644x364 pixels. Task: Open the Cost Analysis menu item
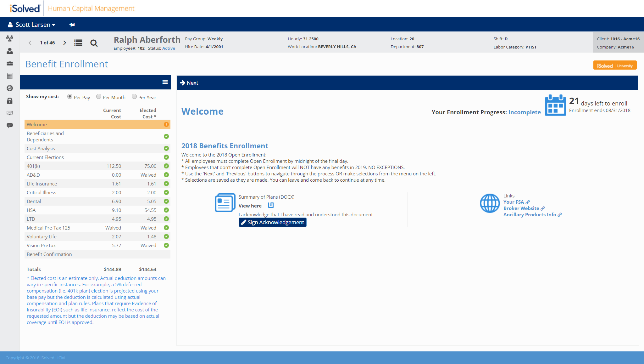pyautogui.click(x=41, y=148)
